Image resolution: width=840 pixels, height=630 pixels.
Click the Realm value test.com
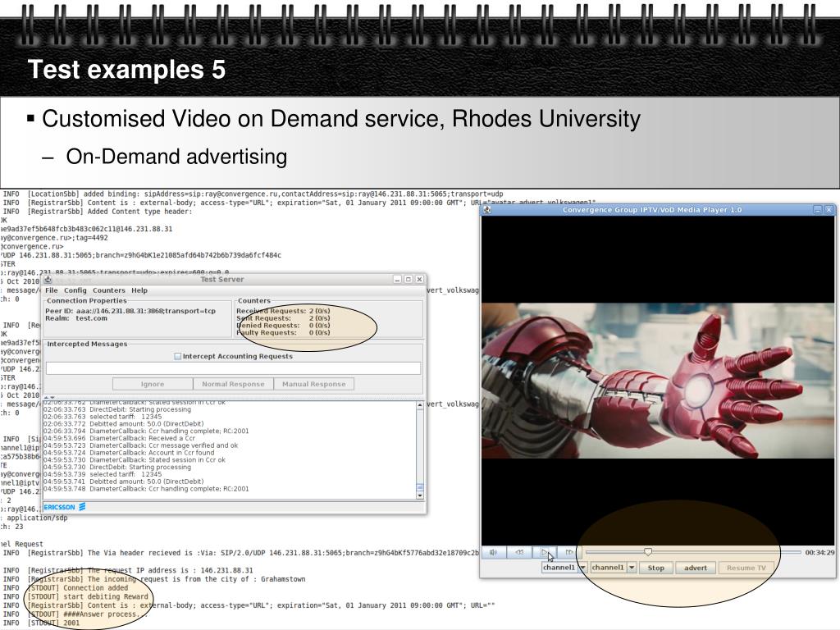pos(92,318)
